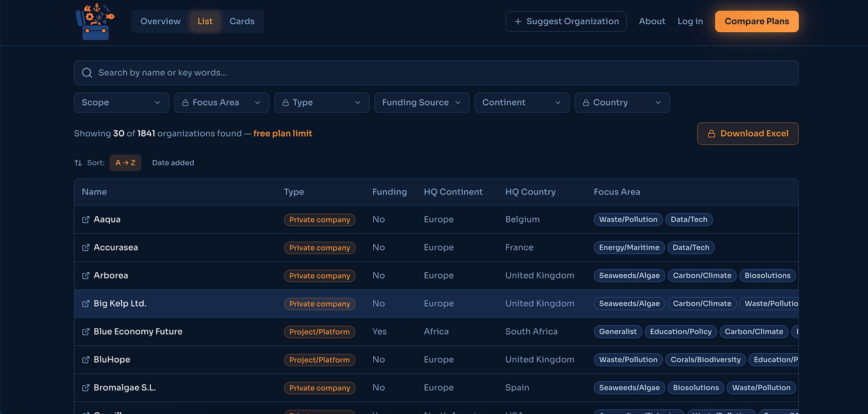Open the Funding Source dropdown

(x=422, y=103)
